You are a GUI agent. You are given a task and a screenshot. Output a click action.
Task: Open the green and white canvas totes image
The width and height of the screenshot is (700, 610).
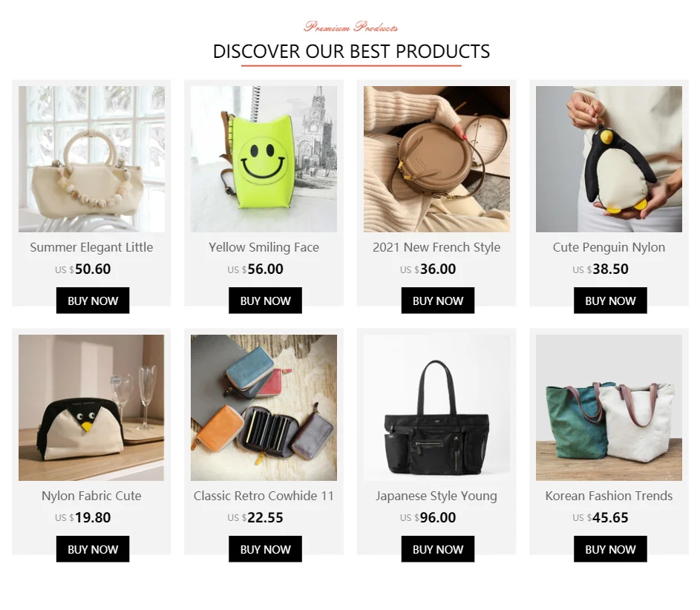click(x=609, y=407)
